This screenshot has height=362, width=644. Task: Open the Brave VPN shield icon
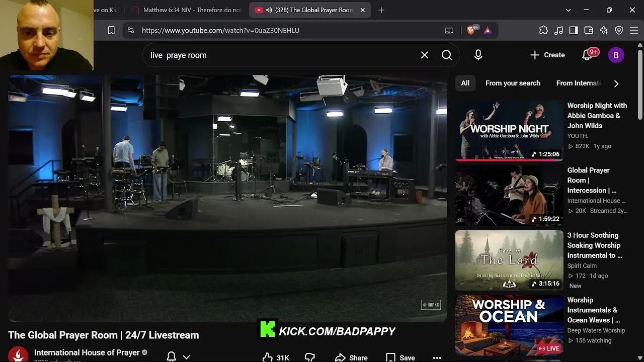coord(619,30)
